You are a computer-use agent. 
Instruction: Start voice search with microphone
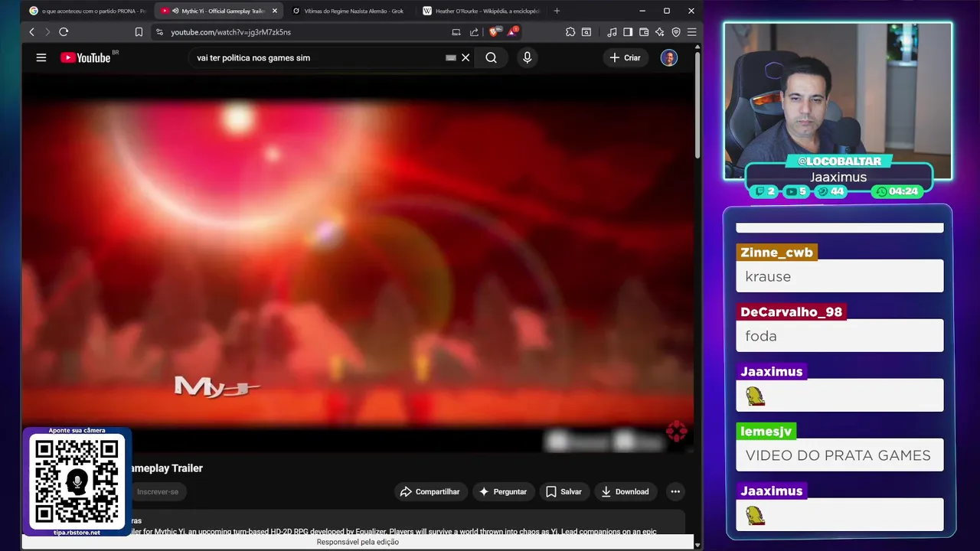[x=527, y=57]
